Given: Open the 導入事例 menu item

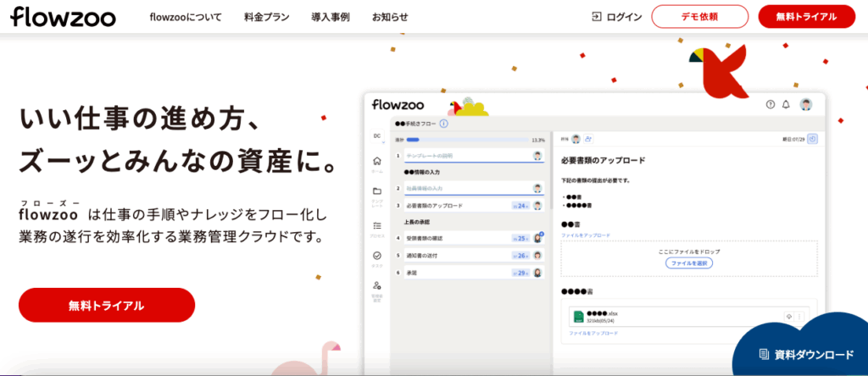Looking at the screenshot, I should [x=331, y=17].
